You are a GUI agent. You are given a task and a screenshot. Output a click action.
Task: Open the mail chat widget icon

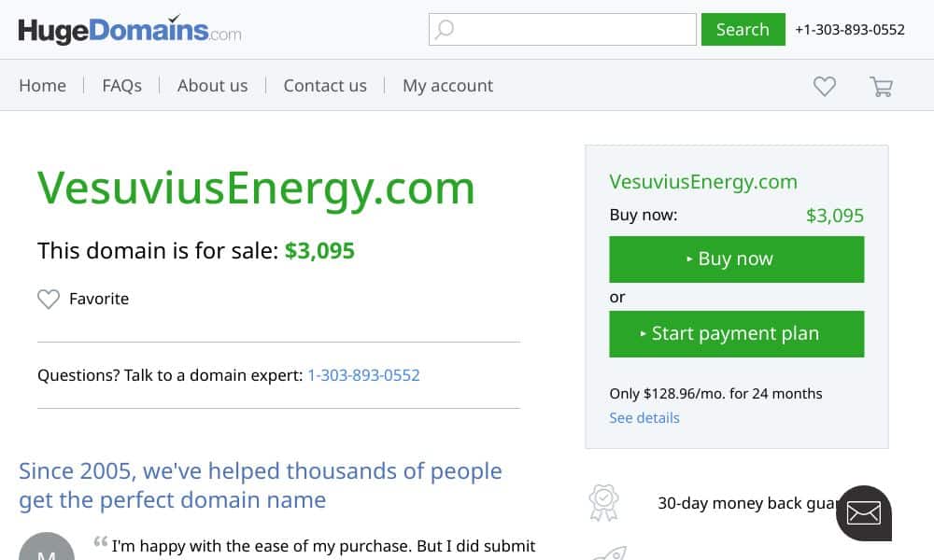pos(864,513)
